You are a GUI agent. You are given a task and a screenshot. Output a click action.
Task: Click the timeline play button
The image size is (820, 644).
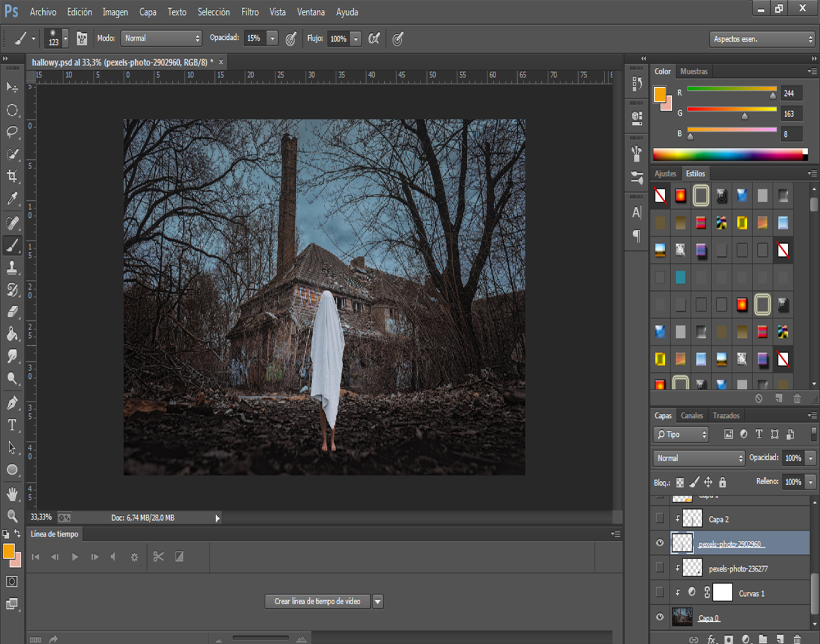tap(74, 557)
